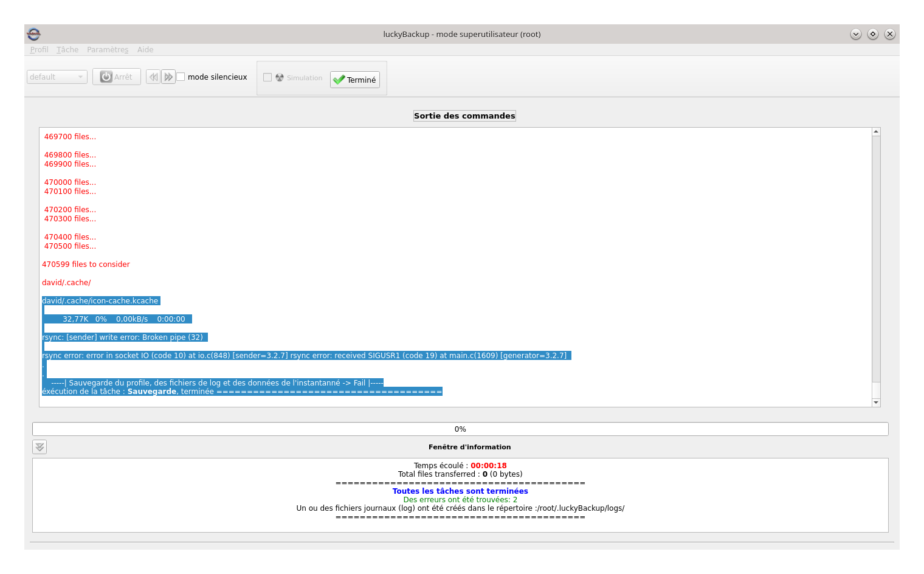The height and width of the screenshot is (574, 924).
Task: Click 'Toutes les tâches sont terminées' text
Action: point(460,491)
